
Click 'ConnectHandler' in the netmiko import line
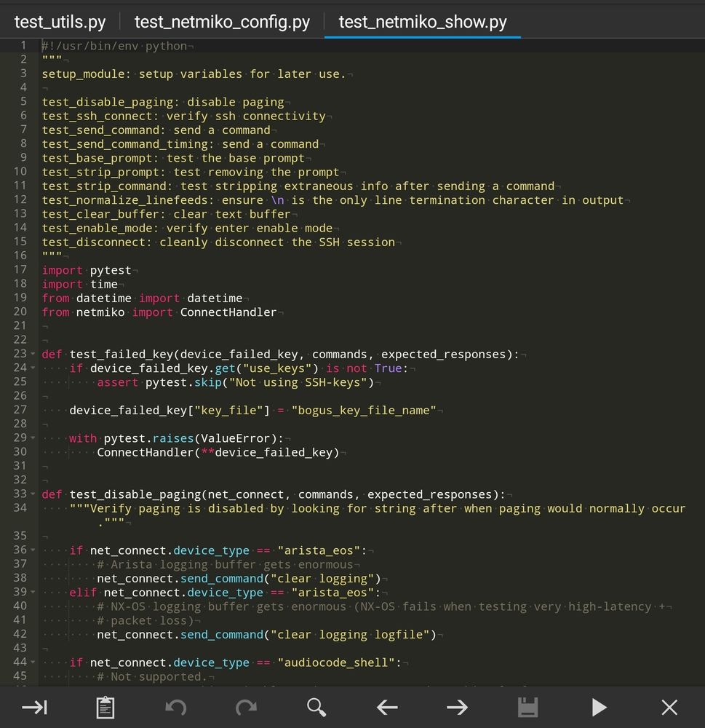click(x=228, y=312)
